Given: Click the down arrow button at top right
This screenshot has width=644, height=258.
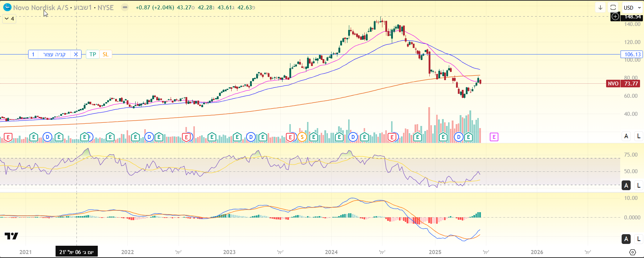Looking at the screenshot, I should [600, 8].
